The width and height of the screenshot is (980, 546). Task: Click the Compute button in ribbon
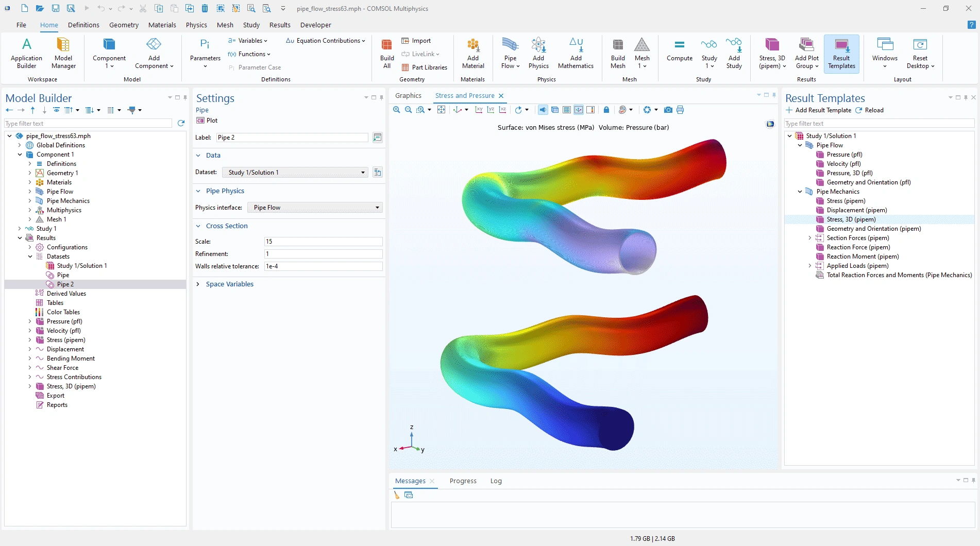point(679,54)
